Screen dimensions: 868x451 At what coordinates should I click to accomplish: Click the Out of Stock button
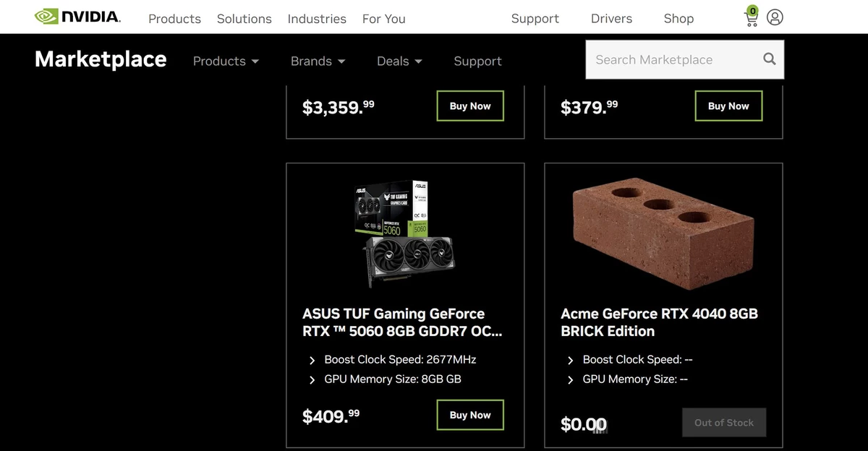pyautogui.click(x=724, y=422)
